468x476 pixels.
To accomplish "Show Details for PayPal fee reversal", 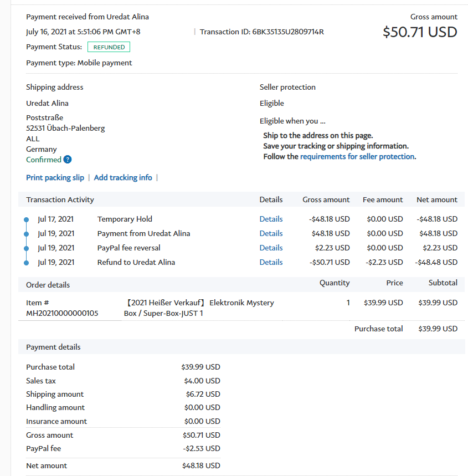I will click(x=271, y=248).
